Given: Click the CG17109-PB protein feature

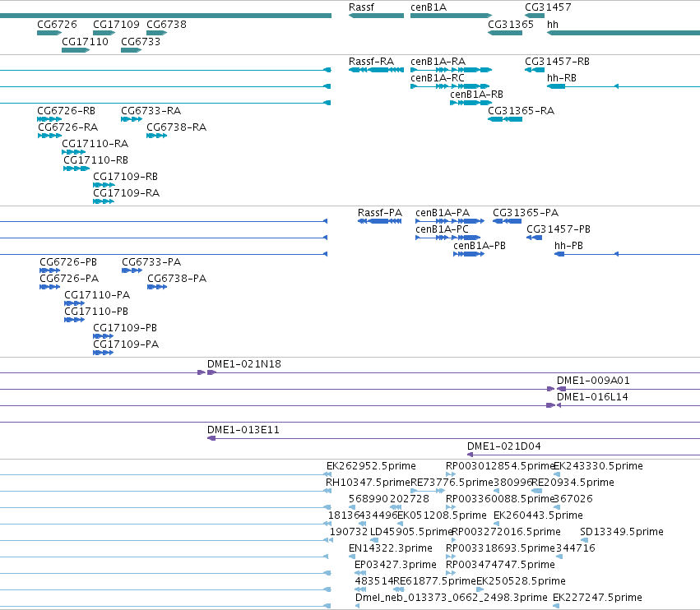Looking at the screenshot, I should click(103, 336).
